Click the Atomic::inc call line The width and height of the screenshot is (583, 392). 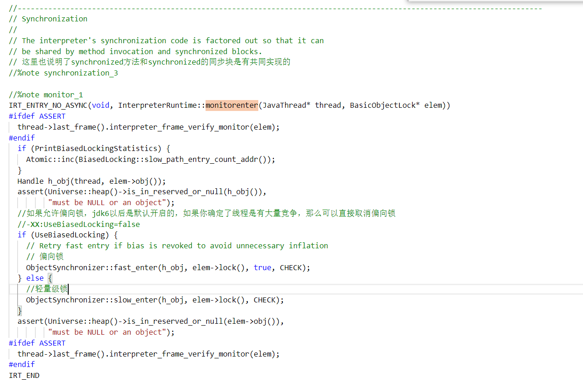tap(151, 160)
